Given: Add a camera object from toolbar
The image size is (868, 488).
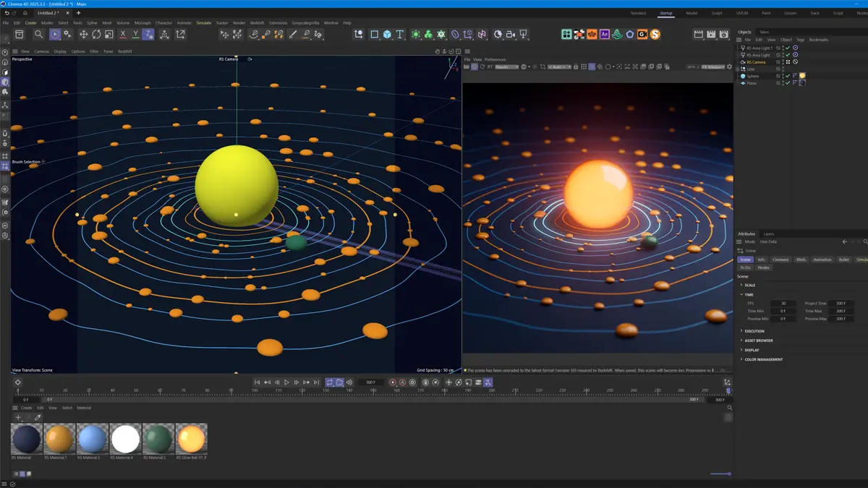Looking at the screenshot, I should [x=511, y=34].
